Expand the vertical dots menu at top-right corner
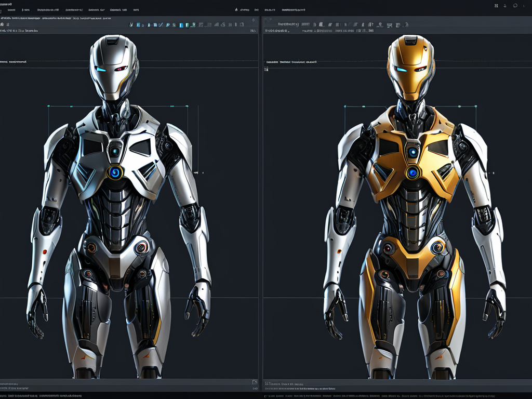Image resolution: width=532 pixels, height=399 pixels. pyautogui.click(x=523, y=5)
